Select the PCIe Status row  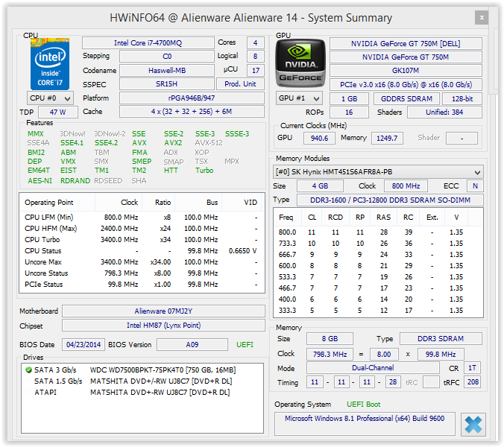tap(142, 285)
